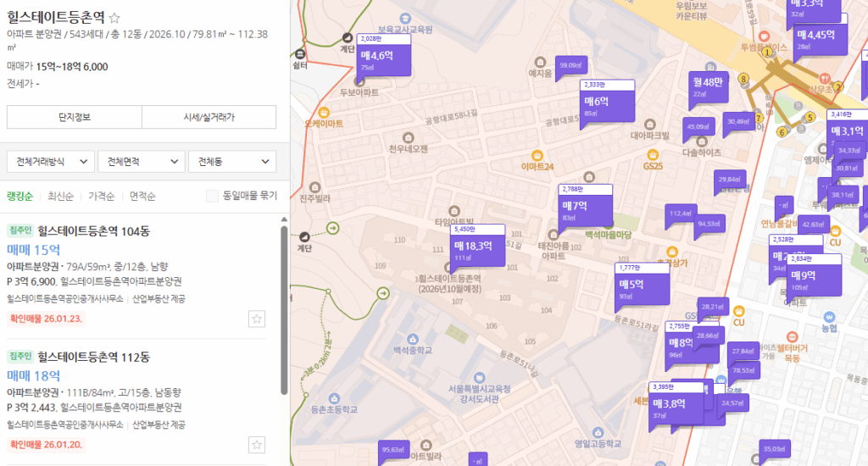The width and height of the screenshot is (868, 466).
Task: Click the listing panel's vertical scrollbar
Action: [x=283, y=305]
